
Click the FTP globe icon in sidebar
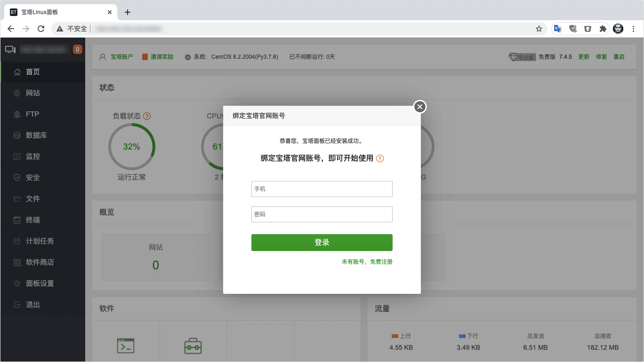coord(17,114)
